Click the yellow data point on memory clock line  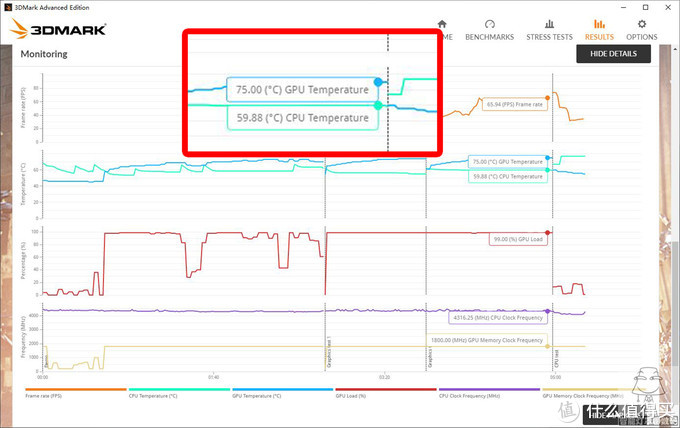547,346
